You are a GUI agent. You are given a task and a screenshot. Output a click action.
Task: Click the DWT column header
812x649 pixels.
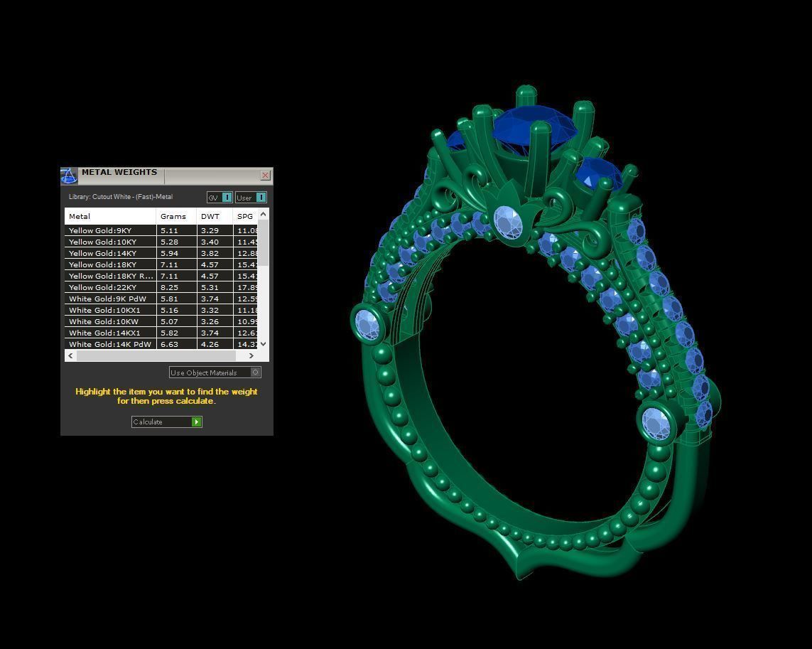(215, 216)
